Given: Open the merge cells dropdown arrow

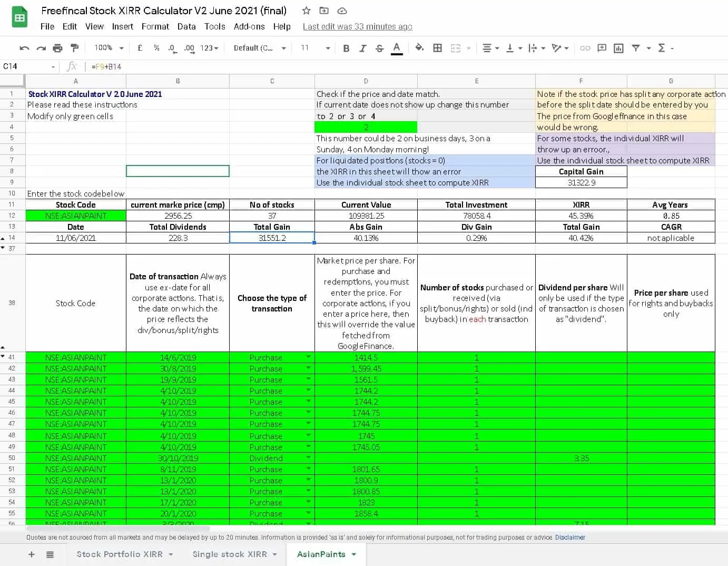Looking at the screenshot, I should (468, 48).
